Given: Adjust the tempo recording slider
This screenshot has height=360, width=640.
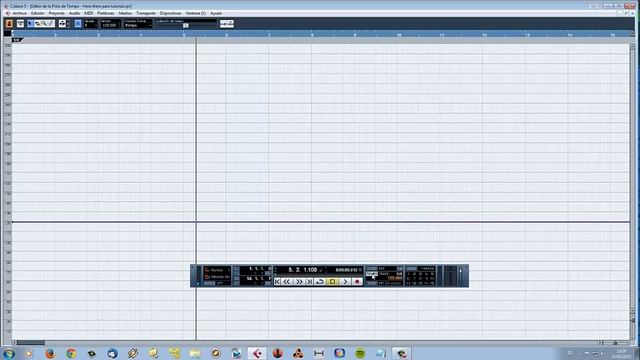Looking at the screenshot, I should pyautogui.click(x=186, y=26).
